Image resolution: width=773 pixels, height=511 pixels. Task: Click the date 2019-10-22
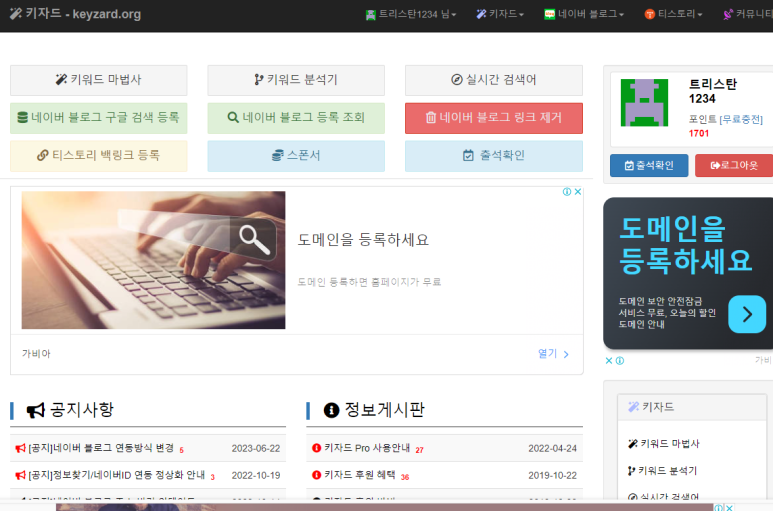pos(552,476)
